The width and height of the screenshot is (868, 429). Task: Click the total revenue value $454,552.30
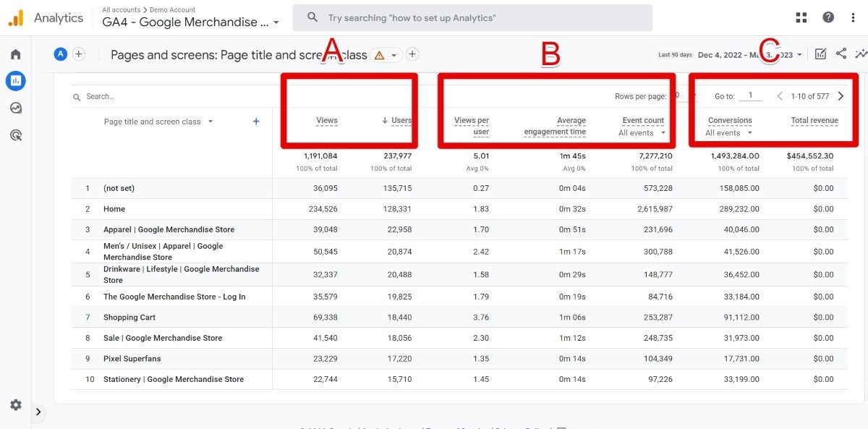click(810, 156)
